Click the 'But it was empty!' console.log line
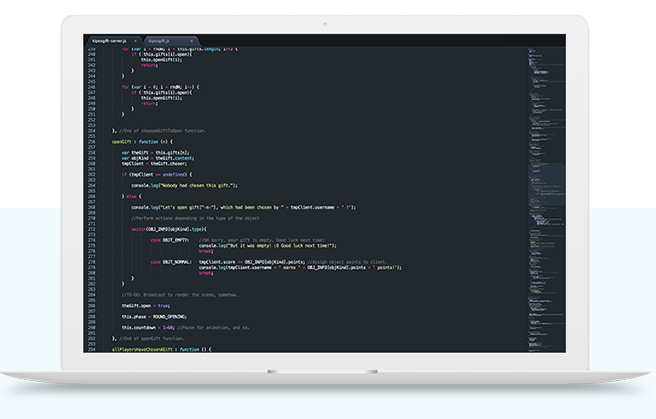 click(268, 245)
